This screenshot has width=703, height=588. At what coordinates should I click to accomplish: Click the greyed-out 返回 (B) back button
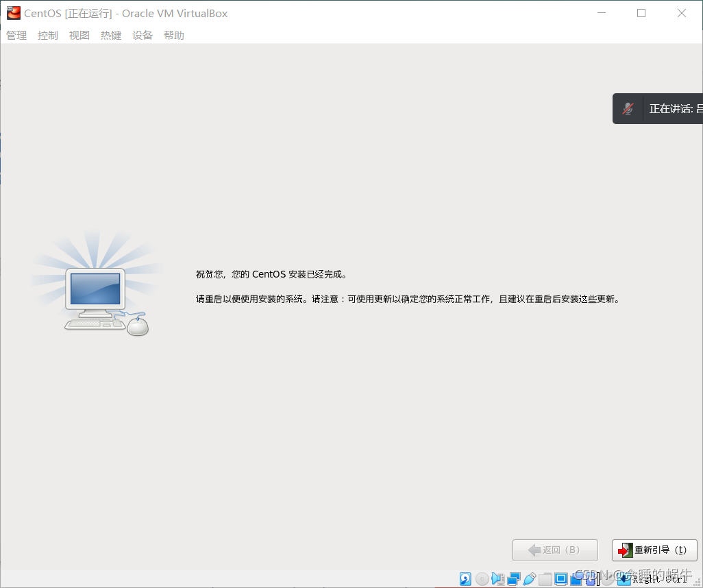pyautogui.click(x=555, y=550)
